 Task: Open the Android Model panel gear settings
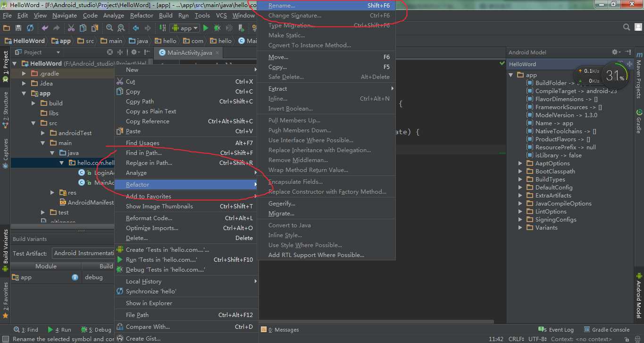coord(616,52)
